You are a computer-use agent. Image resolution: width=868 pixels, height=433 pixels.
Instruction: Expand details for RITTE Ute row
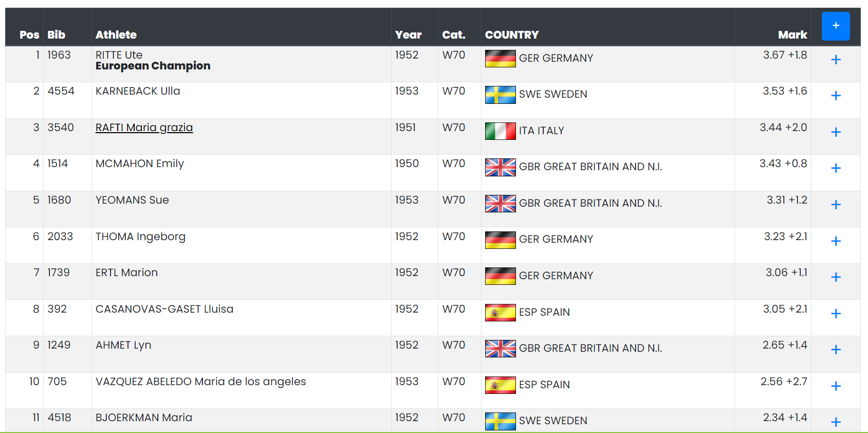pyautogui.click(x=836, y=60)
